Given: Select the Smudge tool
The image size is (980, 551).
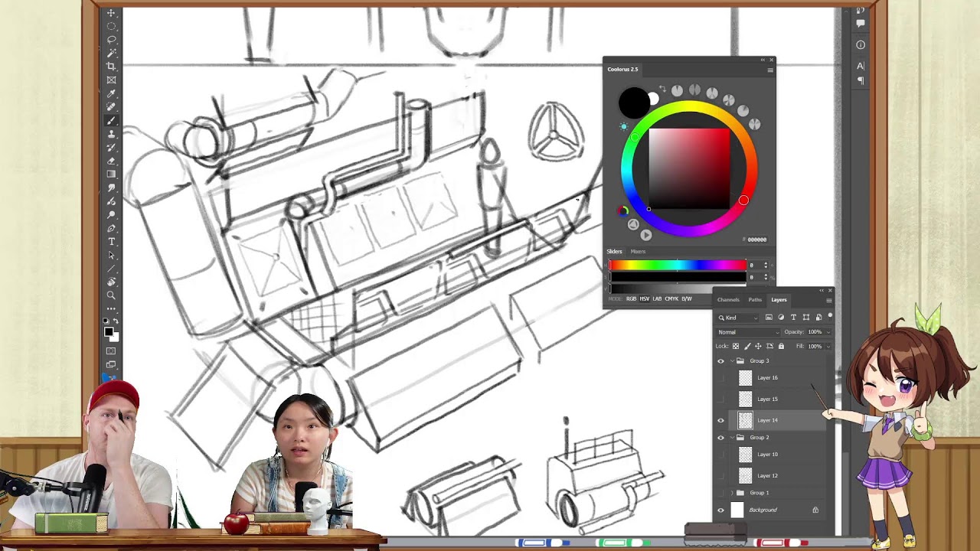Looking at the screenshot, I should 111,187.
